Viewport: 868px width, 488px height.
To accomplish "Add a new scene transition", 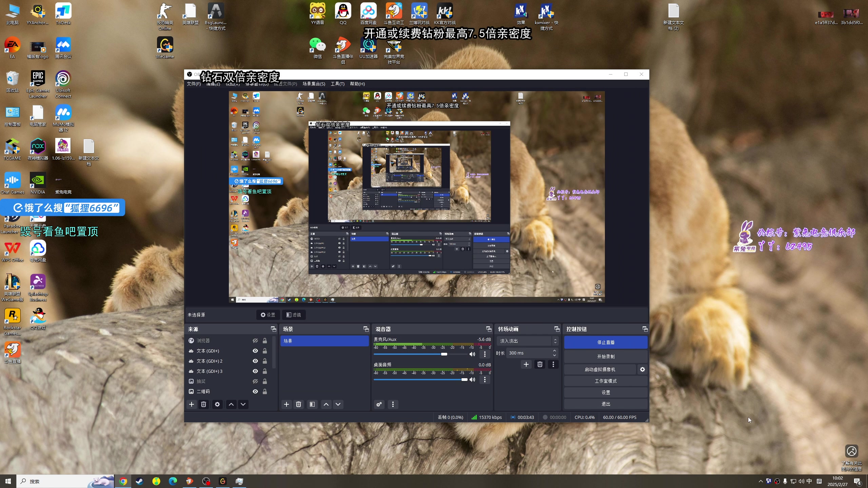I will 526,364.
